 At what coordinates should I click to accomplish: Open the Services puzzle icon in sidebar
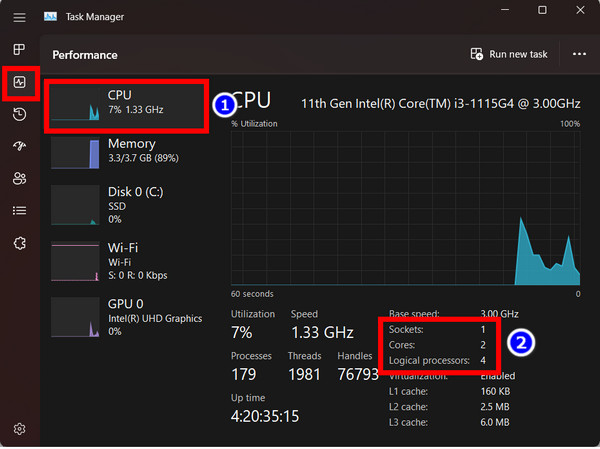20,243
